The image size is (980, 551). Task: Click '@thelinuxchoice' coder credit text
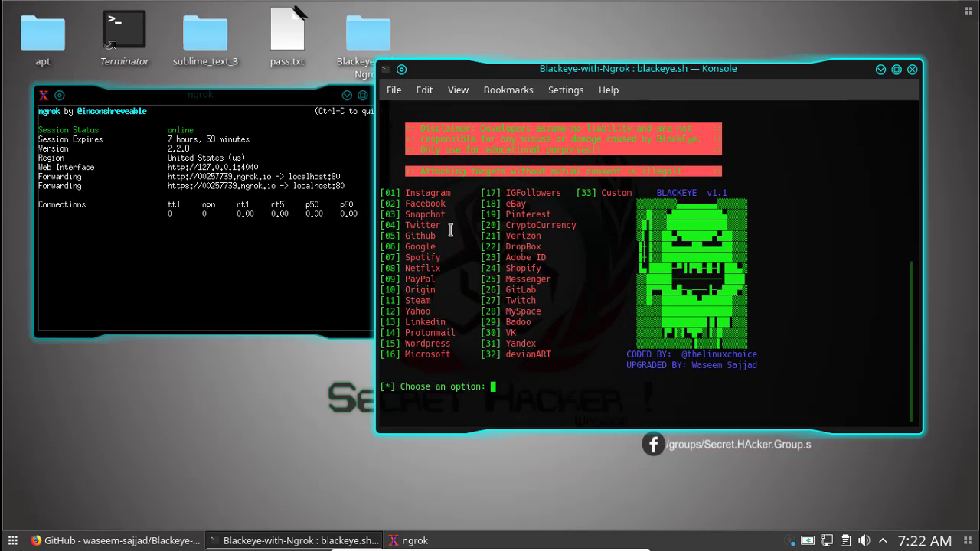click(x=719, y=354)
